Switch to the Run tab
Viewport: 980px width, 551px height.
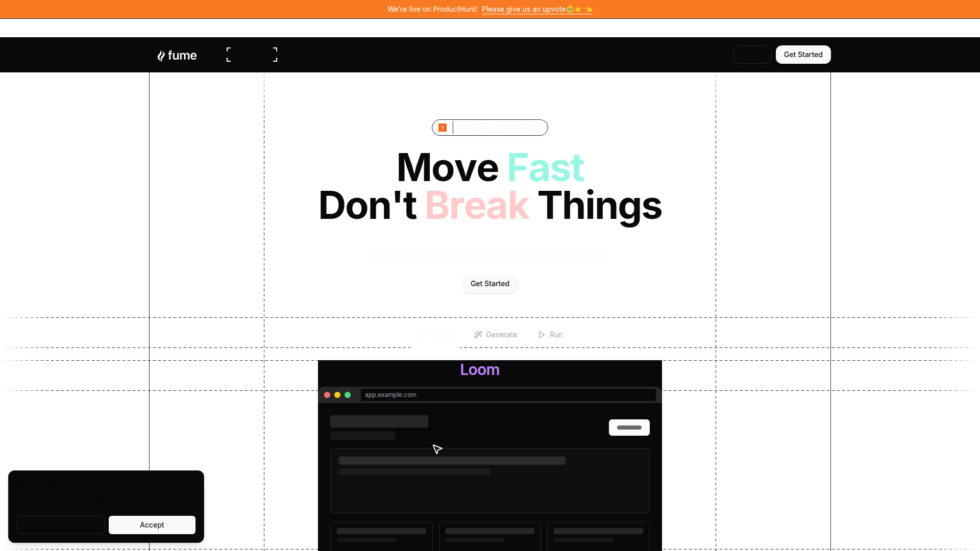point(551,335)
